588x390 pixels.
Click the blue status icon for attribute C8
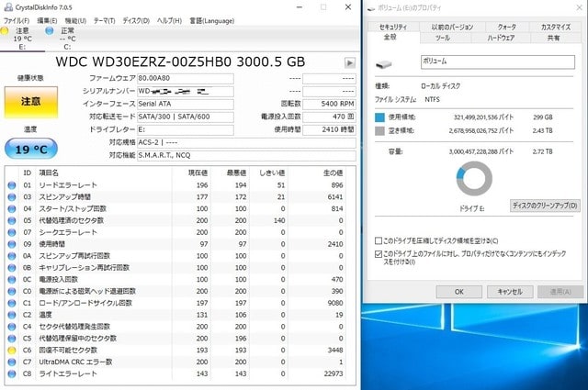[x=12, y=373]
